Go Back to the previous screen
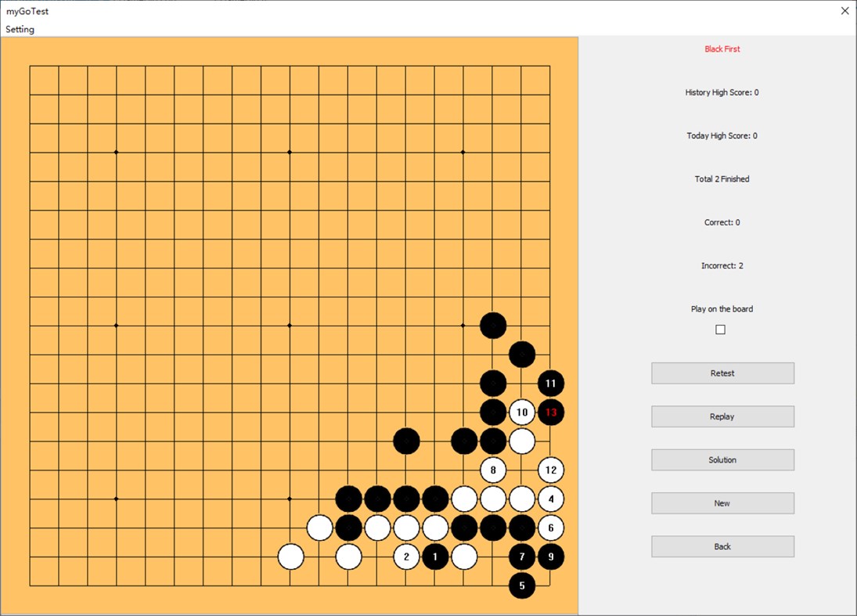The width and height of the screenshot is (857, 616). [722, 546]
